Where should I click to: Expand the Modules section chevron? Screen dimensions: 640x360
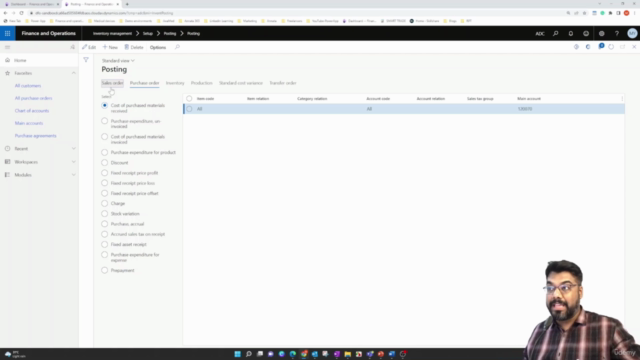point(73,175)
